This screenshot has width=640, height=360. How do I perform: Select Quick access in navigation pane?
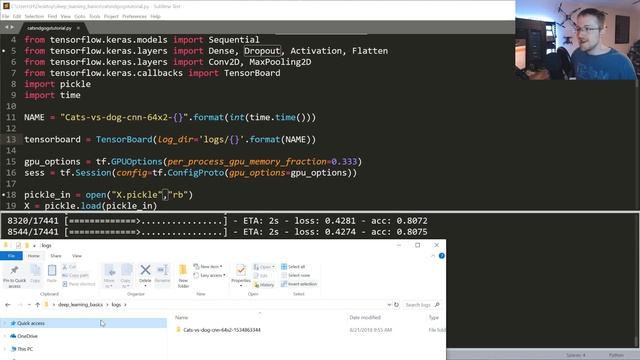click(31, 323)
